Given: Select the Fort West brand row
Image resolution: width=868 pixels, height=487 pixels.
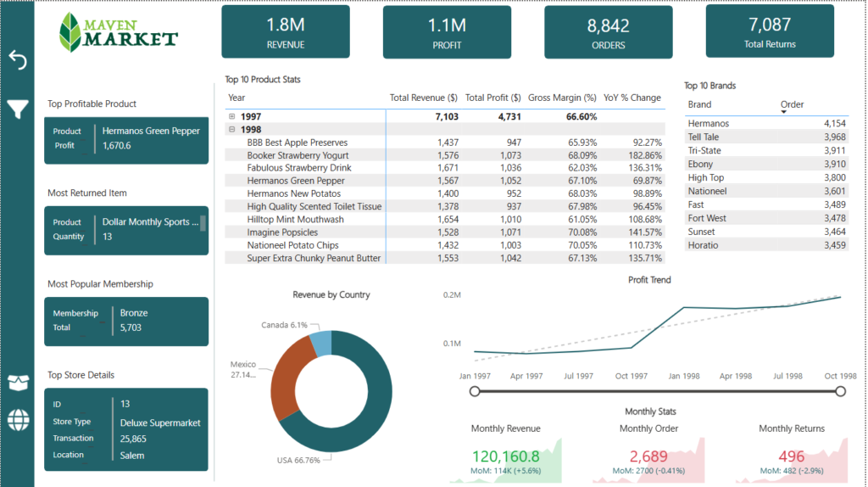Looking at the screenshot, I should pos(766,218).
